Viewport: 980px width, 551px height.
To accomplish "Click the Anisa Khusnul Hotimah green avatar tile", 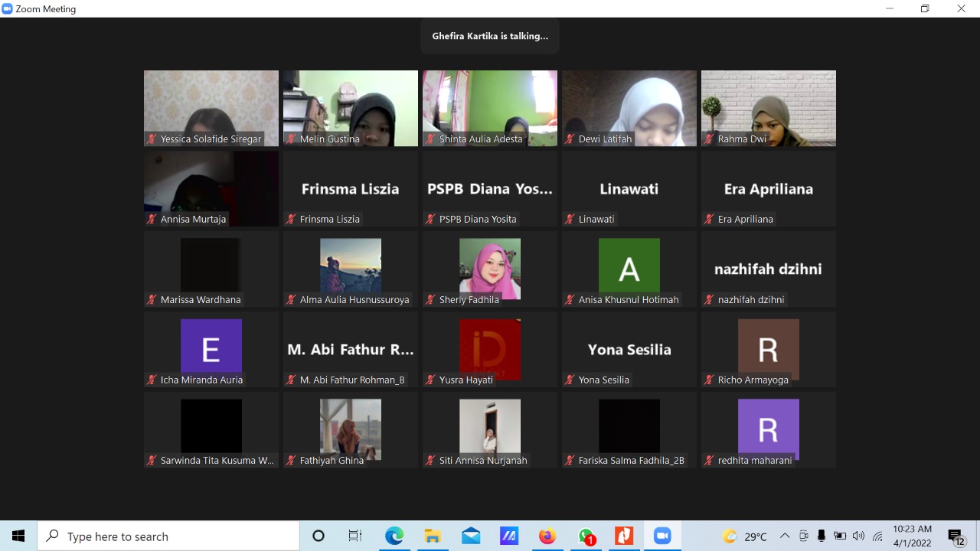I will 629,269.
